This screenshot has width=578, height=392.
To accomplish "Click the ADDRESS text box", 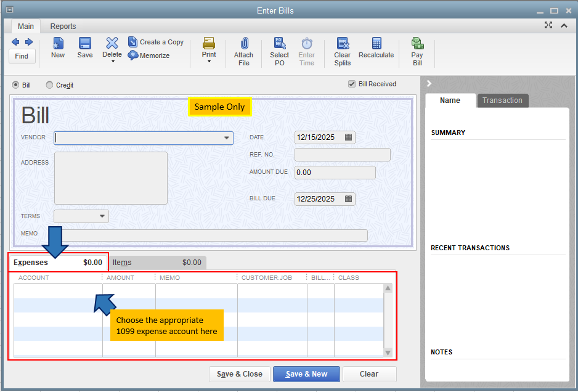I will (111, 178).
